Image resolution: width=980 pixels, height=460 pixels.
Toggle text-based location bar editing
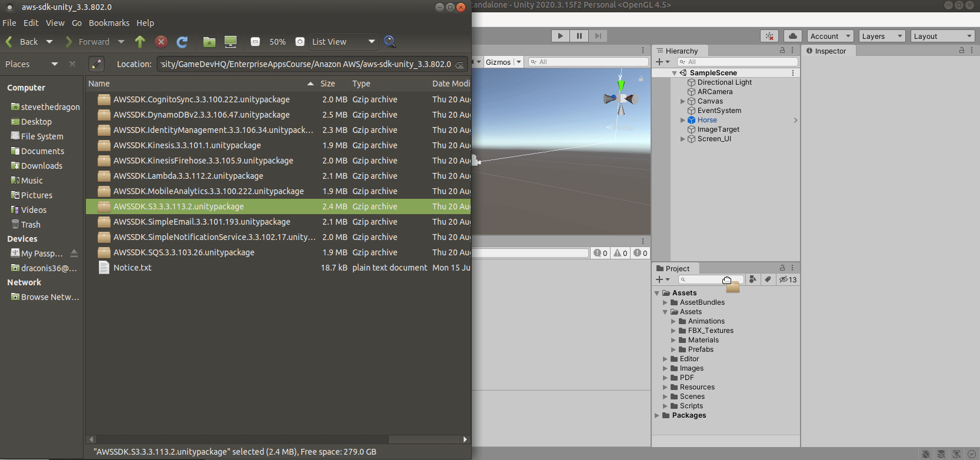[x=96, y=64]
